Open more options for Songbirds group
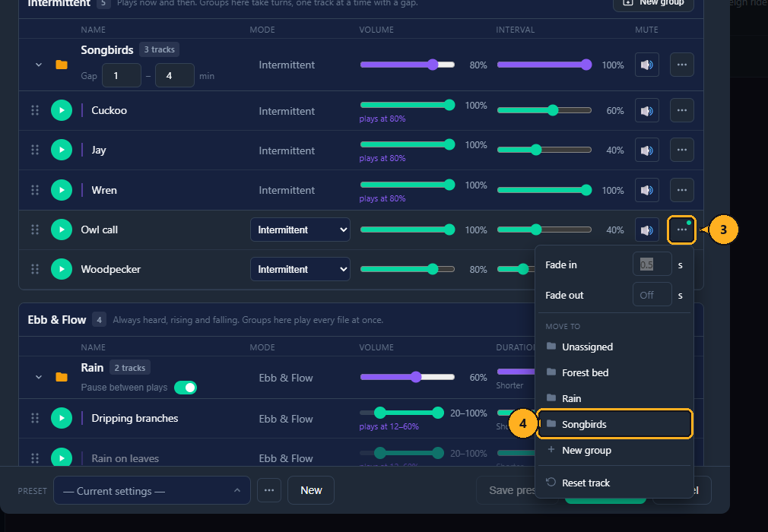The image size is (768, 532). [x=681, y=65]
